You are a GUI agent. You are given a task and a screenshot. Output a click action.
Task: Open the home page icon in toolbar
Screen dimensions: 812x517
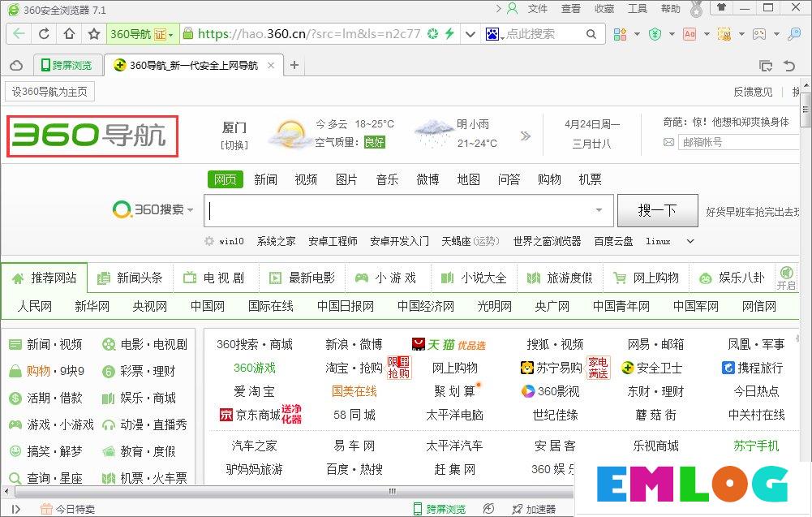(x=69, y=34)
